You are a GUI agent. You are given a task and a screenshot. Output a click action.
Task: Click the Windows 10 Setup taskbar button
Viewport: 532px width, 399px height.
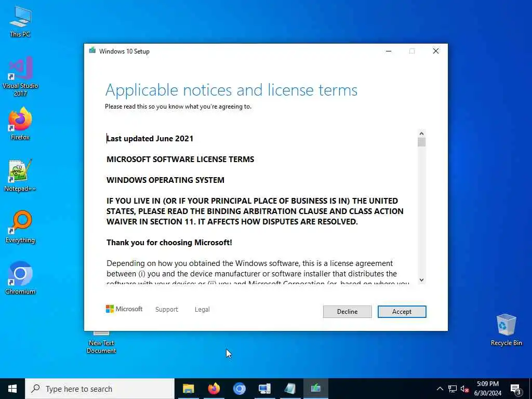click(315, 389)
